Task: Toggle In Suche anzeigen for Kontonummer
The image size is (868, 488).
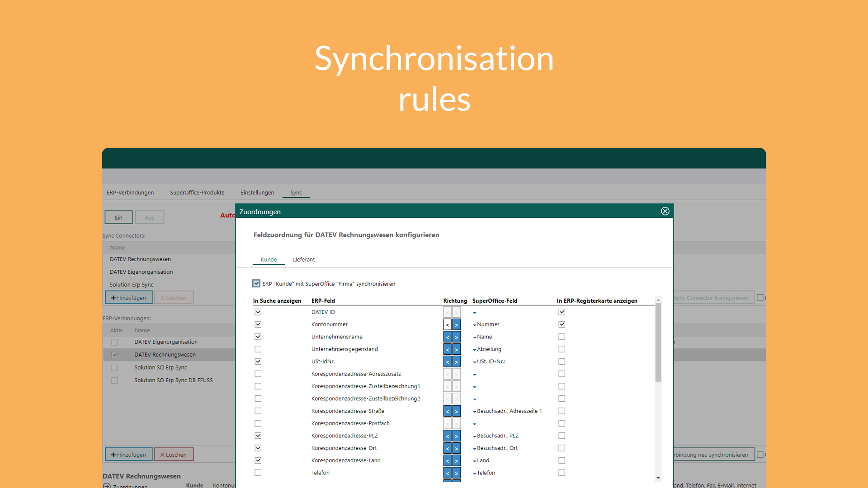Action: click(258, 324)
